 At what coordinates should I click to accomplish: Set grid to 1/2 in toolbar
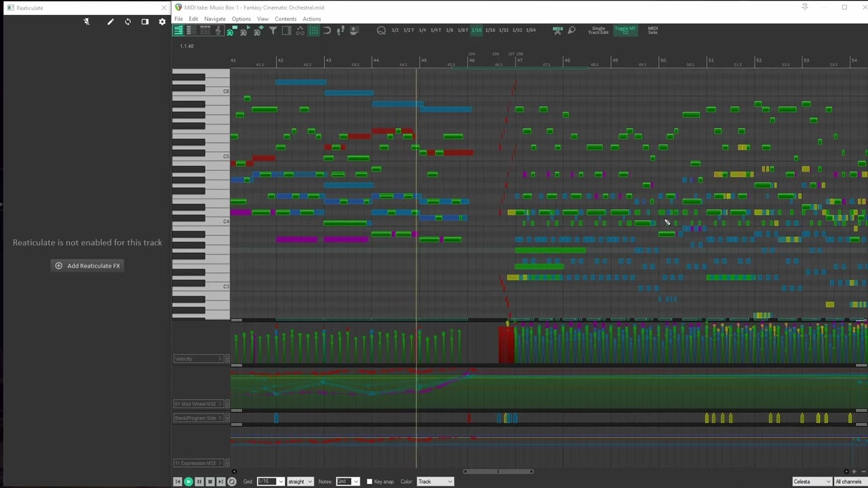tap(395, 30)
